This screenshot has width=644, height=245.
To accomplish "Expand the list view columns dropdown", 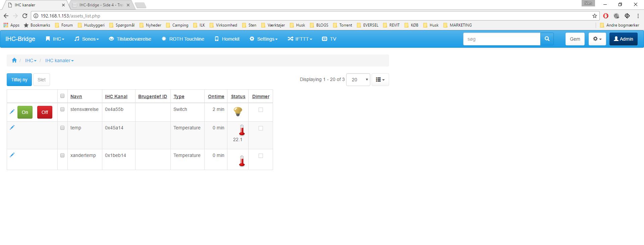I will 380,80.
